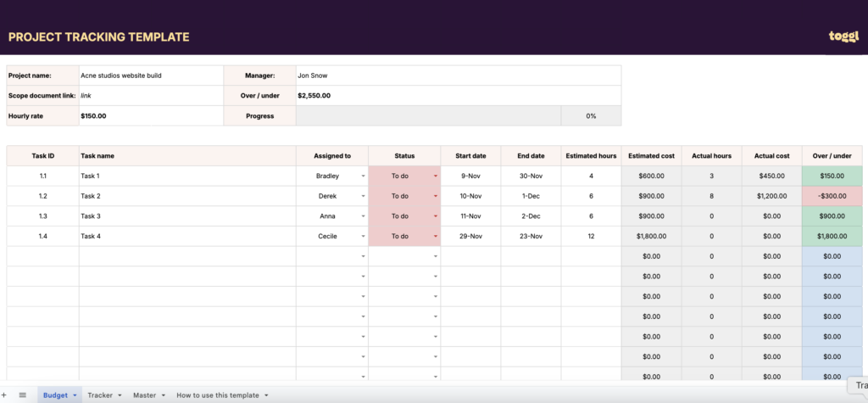Open Assigned to dropdown for Bradley
This screenshot has height=403, width=868.
tap(363, 176)
